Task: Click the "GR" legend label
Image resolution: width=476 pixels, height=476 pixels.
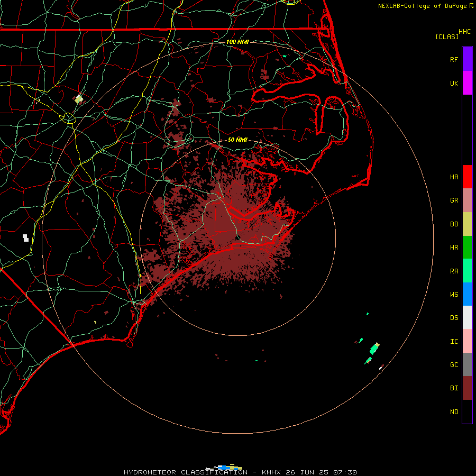Action: pos(454,200)
